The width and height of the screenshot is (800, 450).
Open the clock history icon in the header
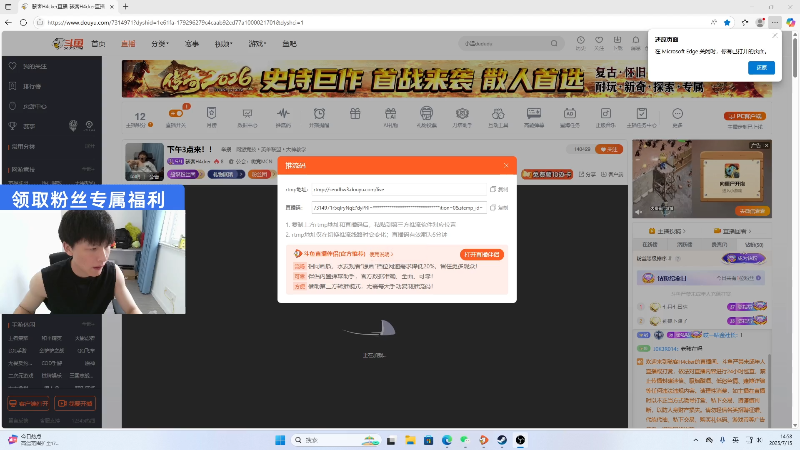click(581, 40)
